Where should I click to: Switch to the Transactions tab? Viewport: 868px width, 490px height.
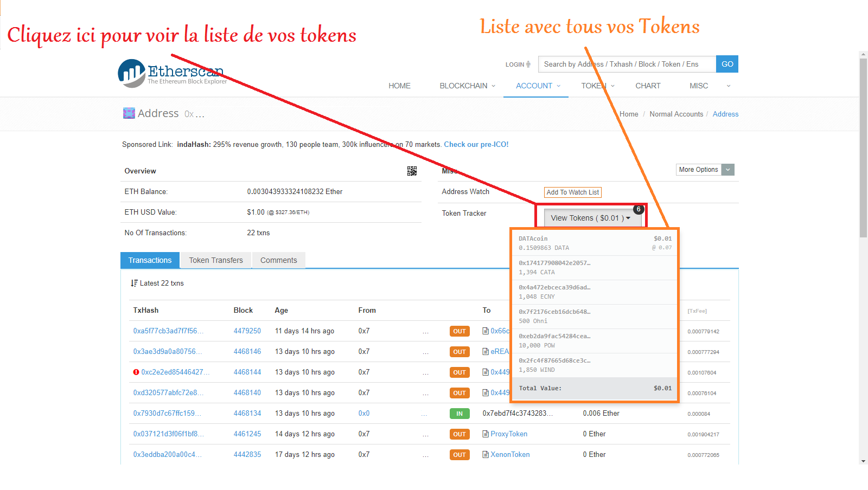coord(150,260)
